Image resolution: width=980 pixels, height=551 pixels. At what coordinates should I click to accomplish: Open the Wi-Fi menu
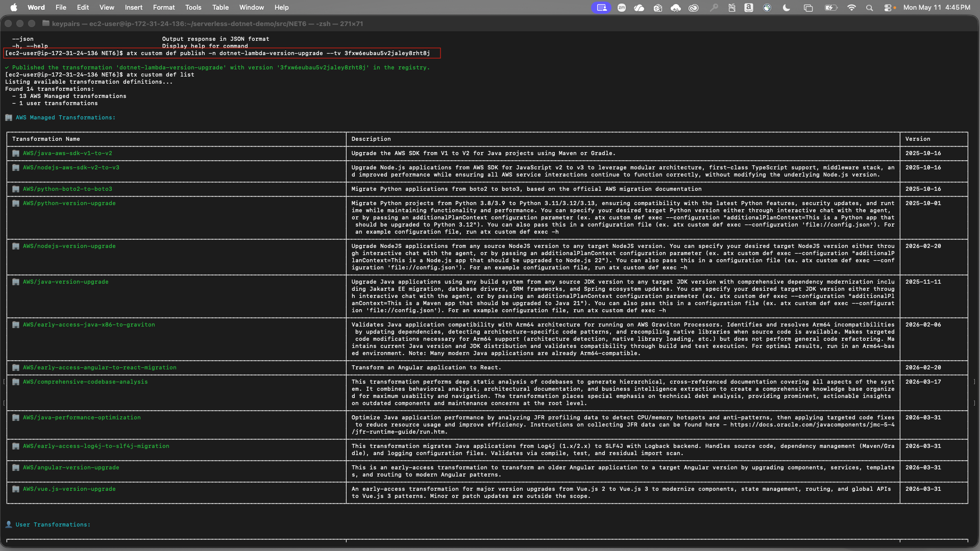(x=851, y=8)
